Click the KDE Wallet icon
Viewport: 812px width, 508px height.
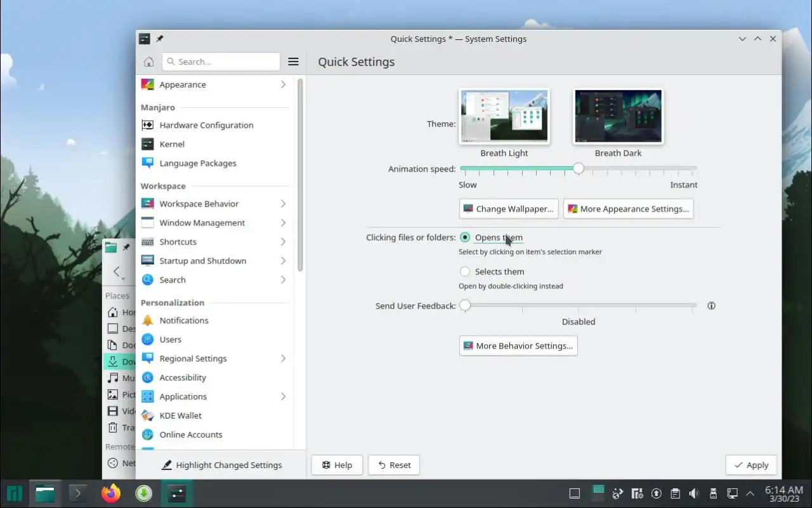click(x=147, y=416)
